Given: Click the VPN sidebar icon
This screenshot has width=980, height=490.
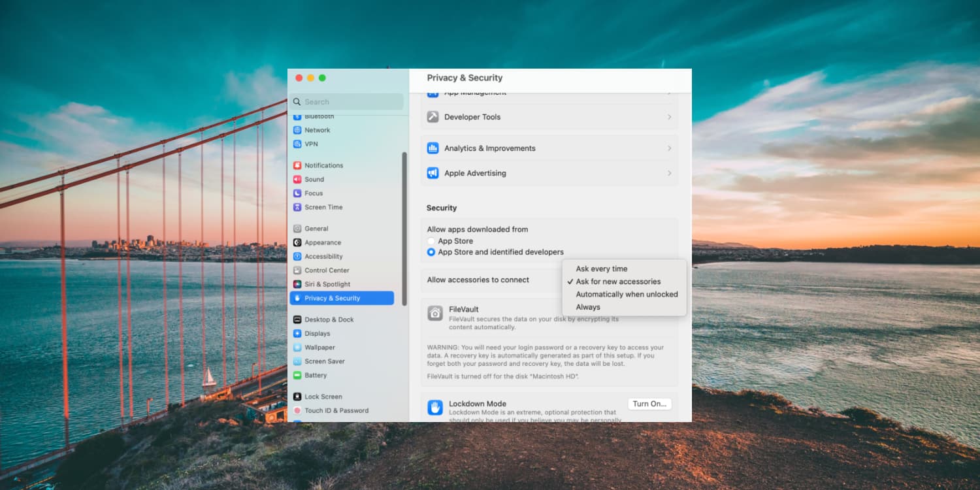Looking at the screenshot, I should click(x=297, y=144).
